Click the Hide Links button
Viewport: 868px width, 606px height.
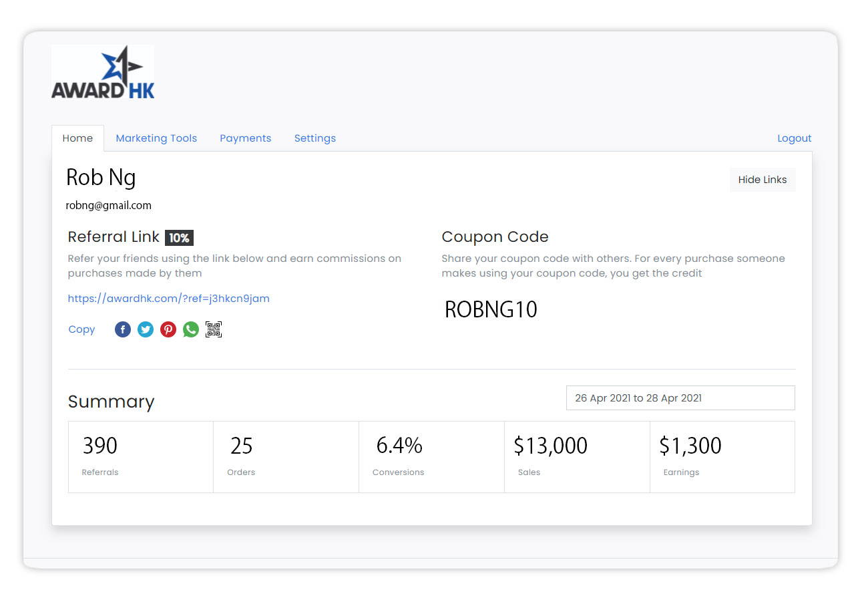[x=763, y=180]
